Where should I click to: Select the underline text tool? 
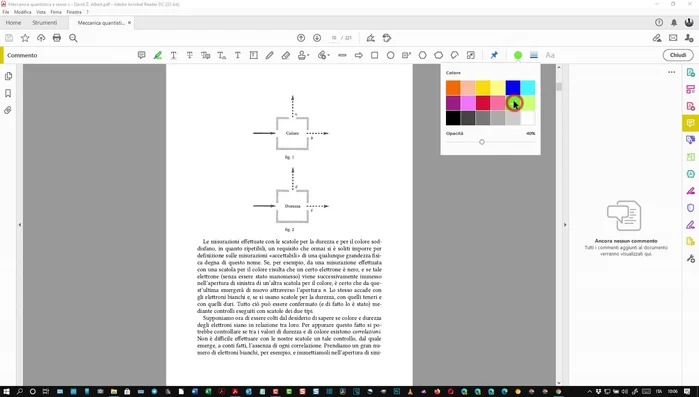[173, 55]
